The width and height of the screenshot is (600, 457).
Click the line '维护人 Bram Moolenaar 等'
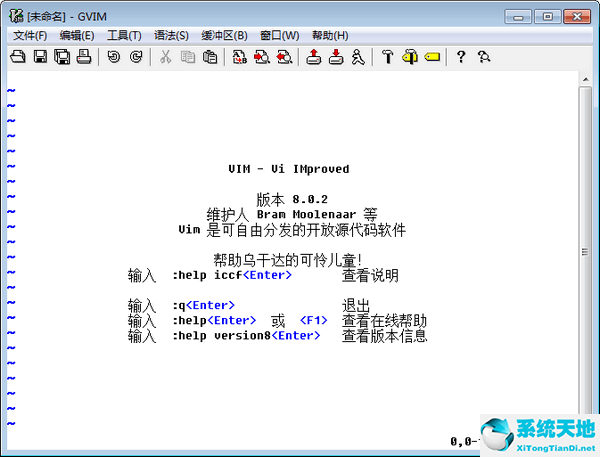click(292, 214)
